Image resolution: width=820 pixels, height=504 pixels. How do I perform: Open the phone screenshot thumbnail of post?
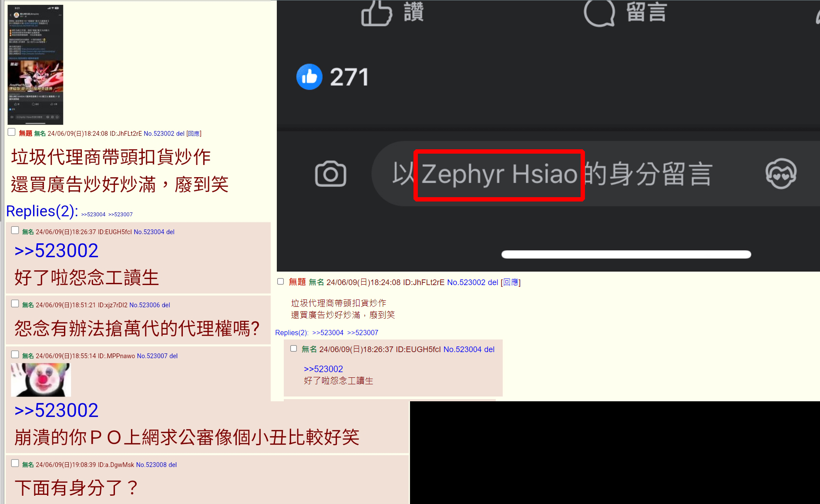pyautogui.click(x=36, y=64)
